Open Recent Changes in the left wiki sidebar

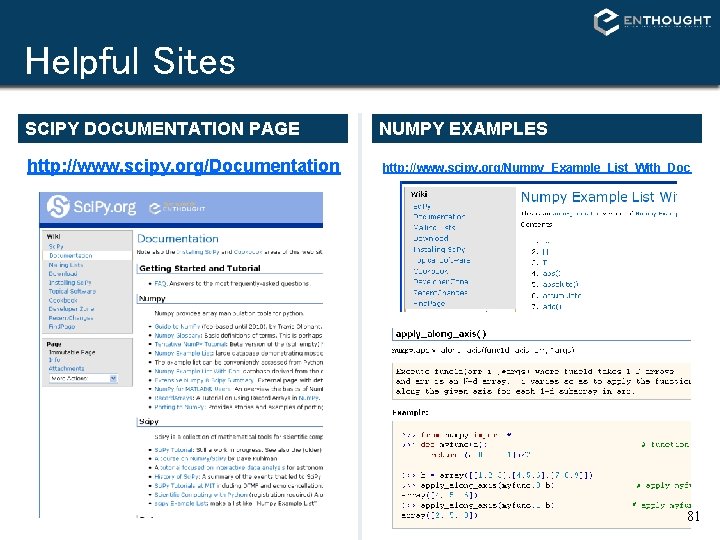71,318
